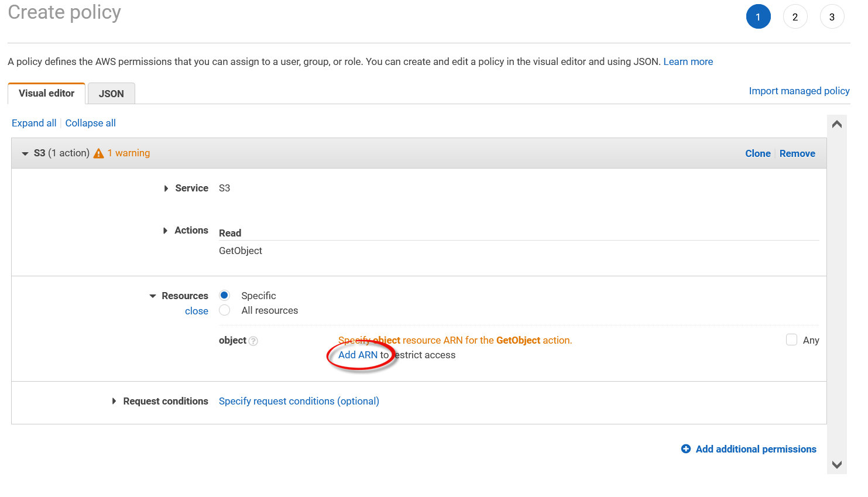The image size is (868, 497).
Task: Click the scroll down chevron arrow
Action: coord(836,465)
